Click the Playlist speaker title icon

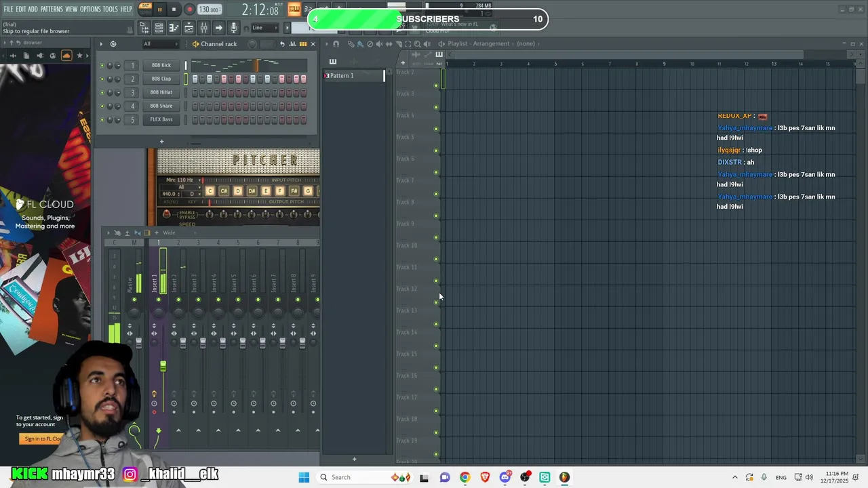pyautogui.click(x=441, y=44)
